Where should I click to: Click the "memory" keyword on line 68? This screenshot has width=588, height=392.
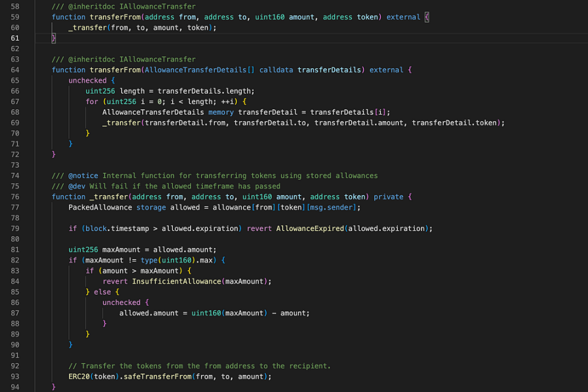click(221, 112)
